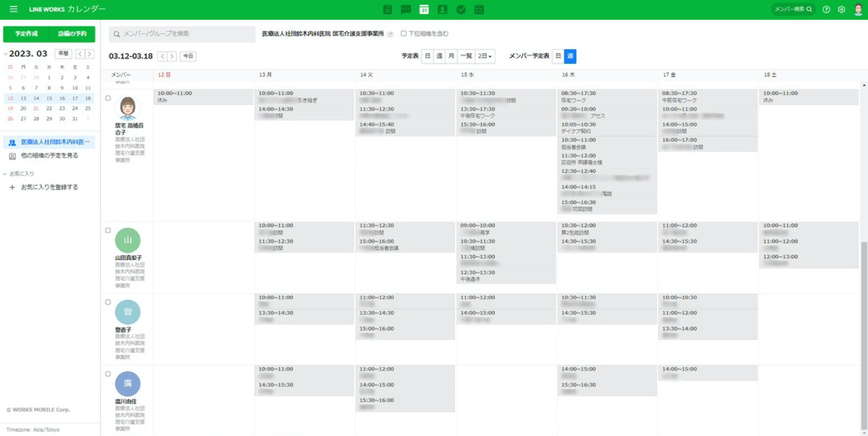Enable the 下位組織を含む checkbox
The height and width of the screenshot is (436, 868).
click(404, 34)
